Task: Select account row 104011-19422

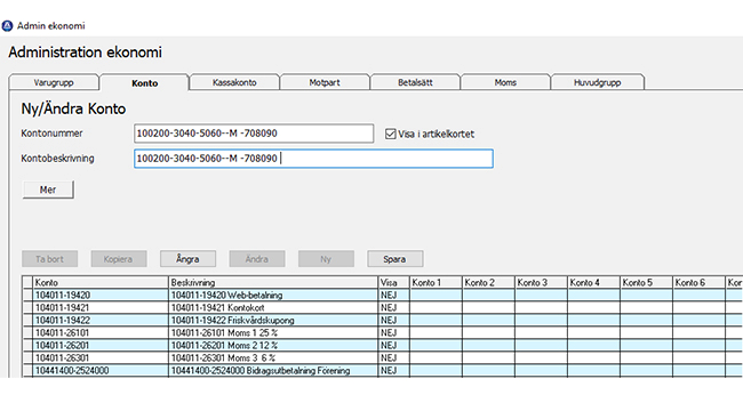Action: tap(100, 320)
